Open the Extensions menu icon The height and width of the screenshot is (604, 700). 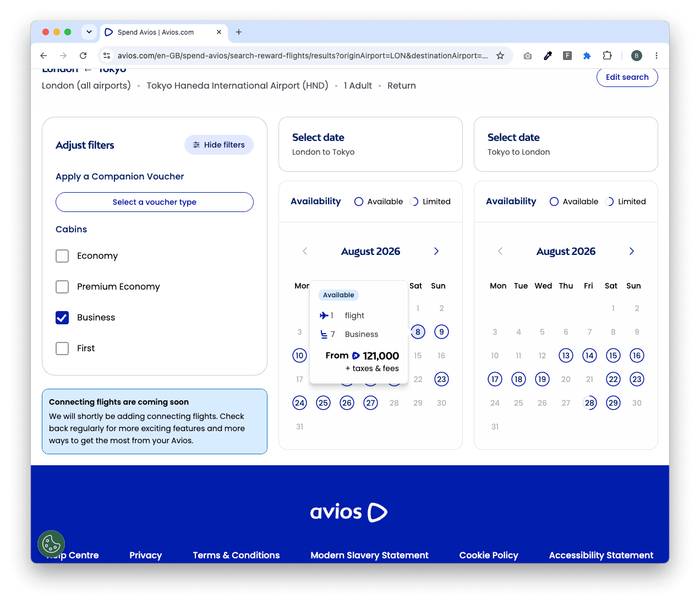pos(607,56)
